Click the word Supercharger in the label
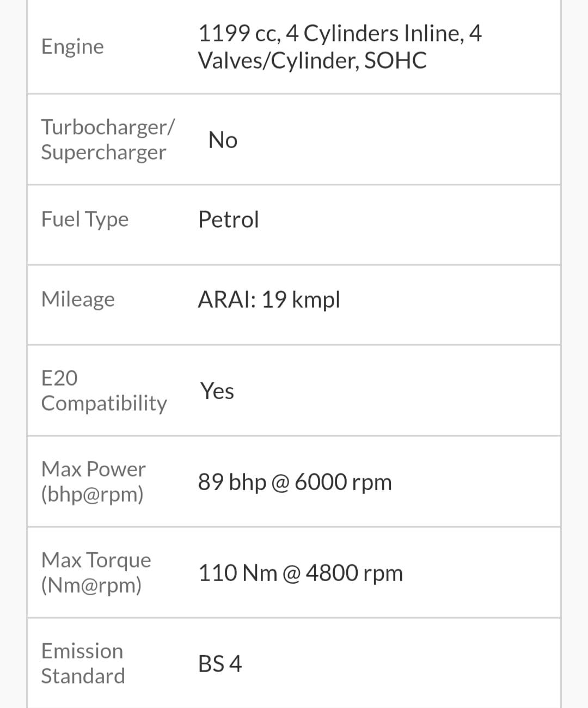 coord(103,152)
